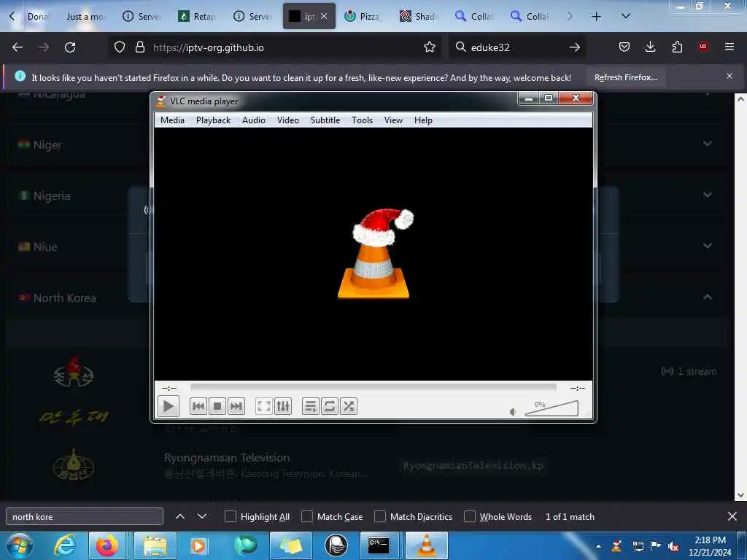
Task: Find next match arrow
Action: [202, 516]
